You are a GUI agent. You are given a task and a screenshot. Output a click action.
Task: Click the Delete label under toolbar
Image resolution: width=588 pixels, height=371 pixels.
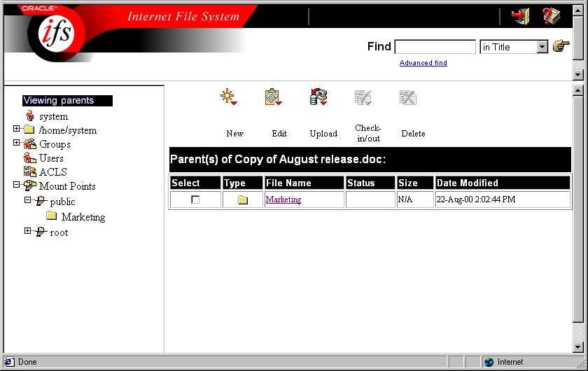tap(413, 134)
